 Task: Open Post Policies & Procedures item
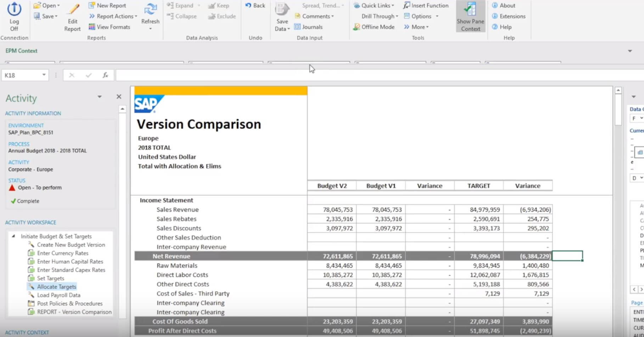pyautogui.click(x=69, y=303)
